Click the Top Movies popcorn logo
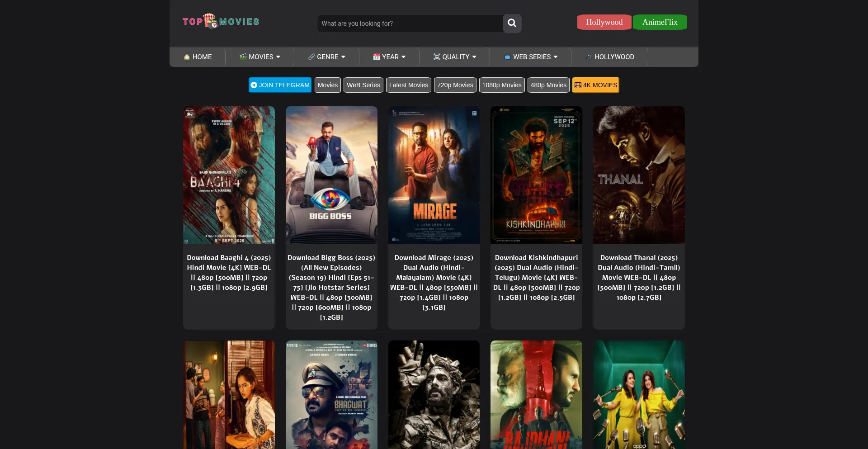This screenshot has height=449, width=868. 221,21
